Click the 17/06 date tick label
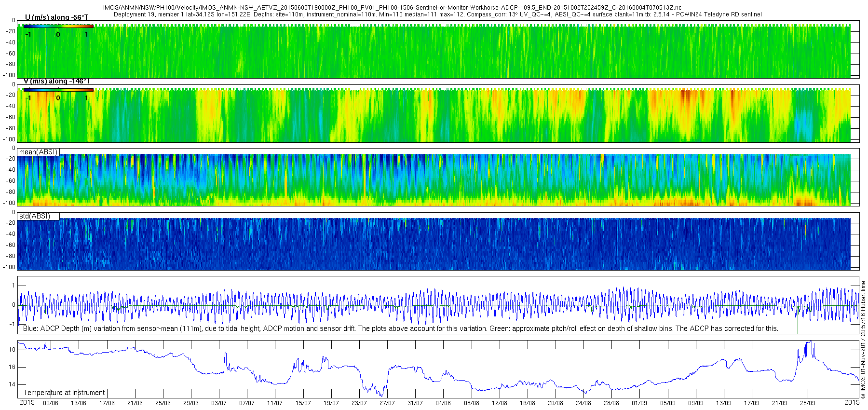868x410 pixels. pos(107,403)
